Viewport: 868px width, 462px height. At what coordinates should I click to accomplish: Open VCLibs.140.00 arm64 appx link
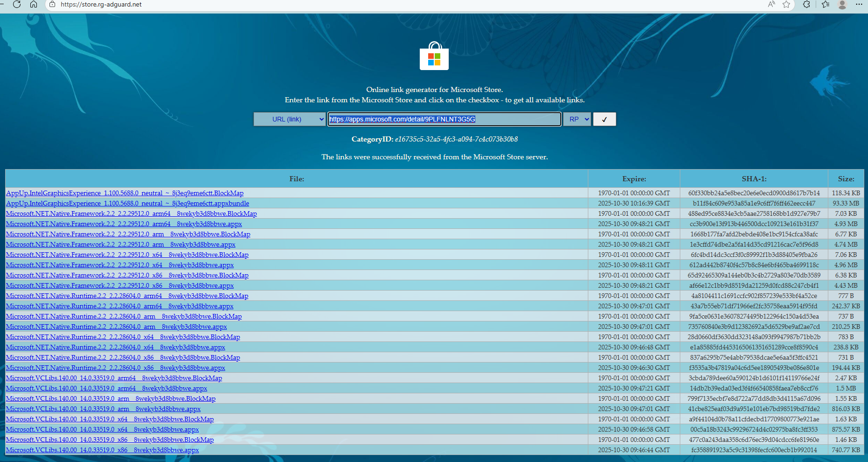point(106,388)
